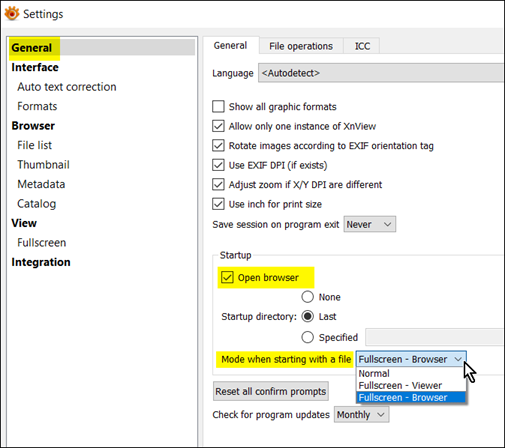This screenshot has width=505, height=448.
Task: Open Metadata settings page
Action: coord(41,184)
